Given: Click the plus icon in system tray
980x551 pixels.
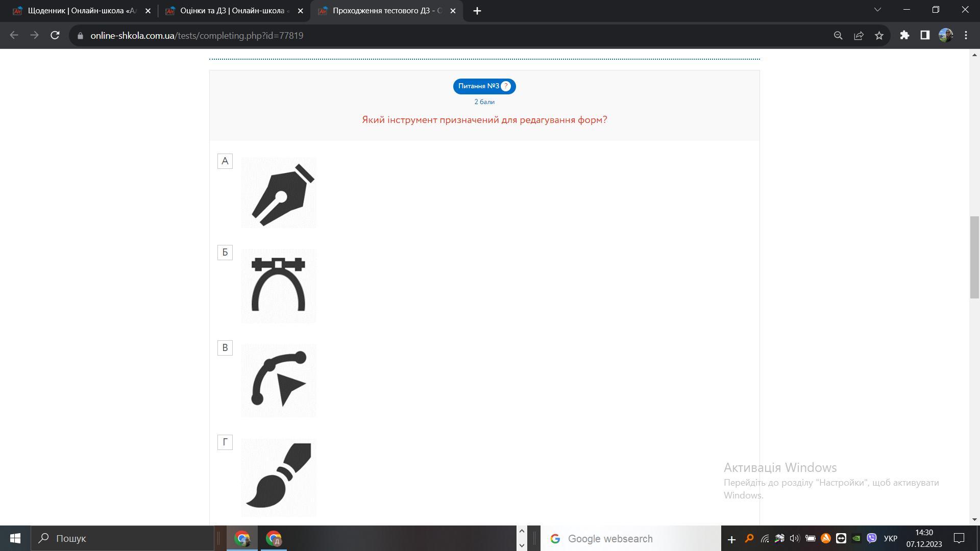Looking at the screenshot, I should pyautogui.click(x=731, y=539).
